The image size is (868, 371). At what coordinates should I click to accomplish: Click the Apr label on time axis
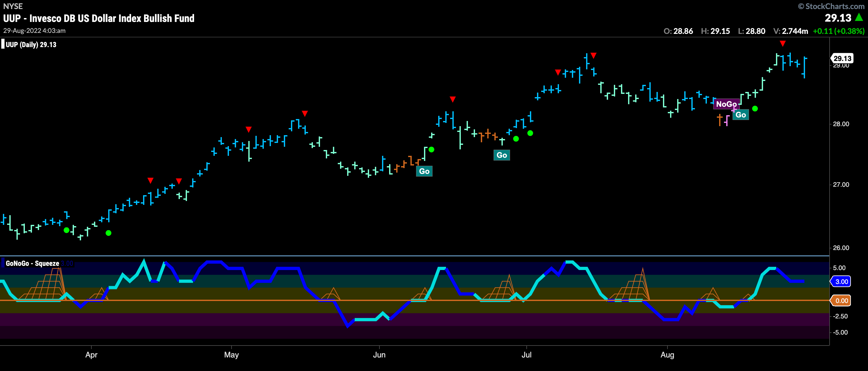point(91,355)
